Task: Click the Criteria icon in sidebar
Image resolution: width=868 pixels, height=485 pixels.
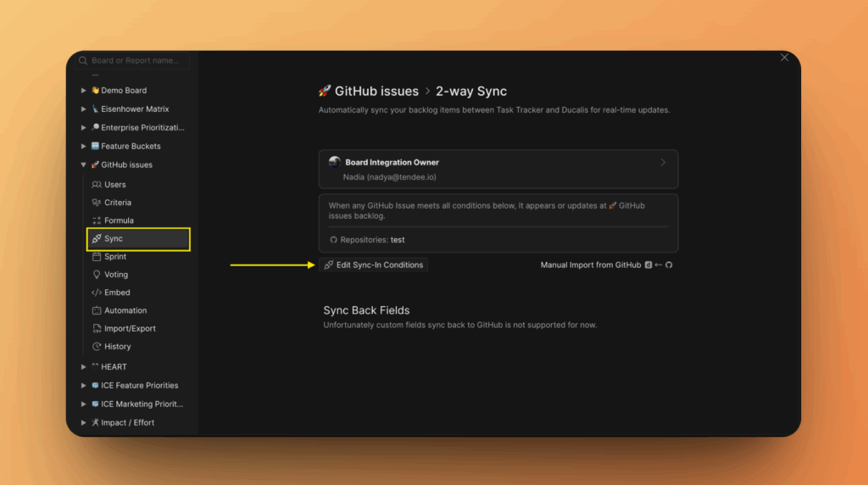Action: [x=97, y=203]
